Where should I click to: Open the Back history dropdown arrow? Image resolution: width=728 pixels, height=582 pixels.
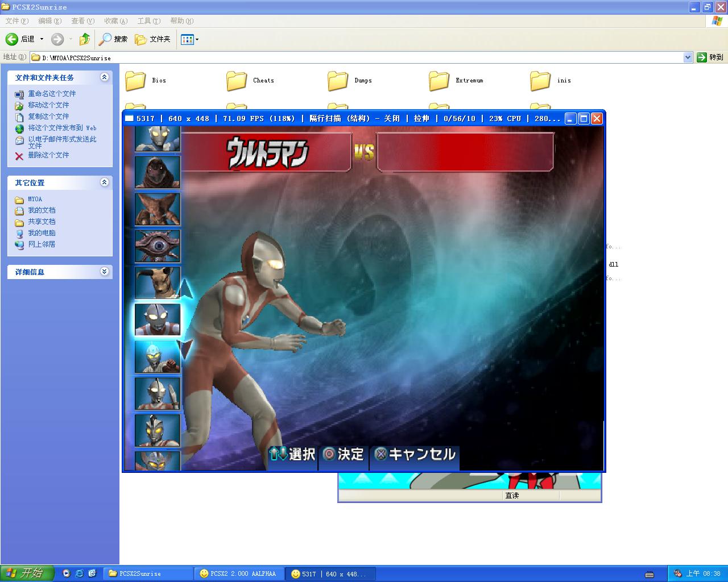click(42, 39)
